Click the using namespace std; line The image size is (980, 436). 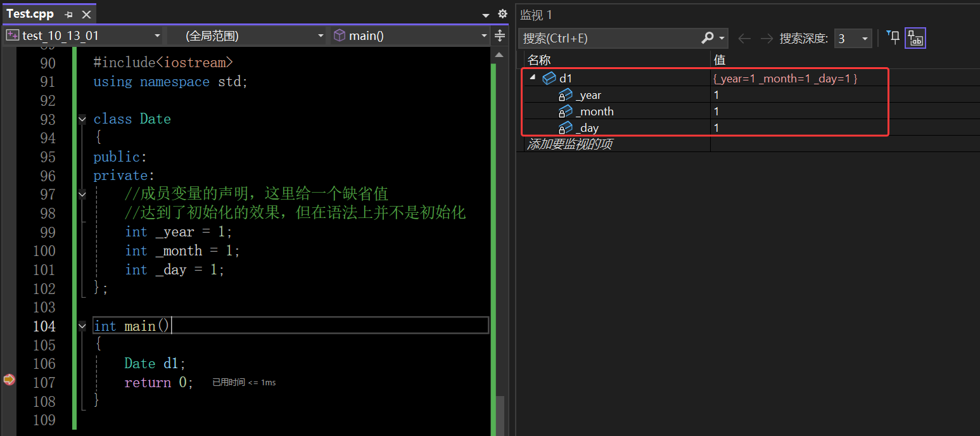point(171,82)
